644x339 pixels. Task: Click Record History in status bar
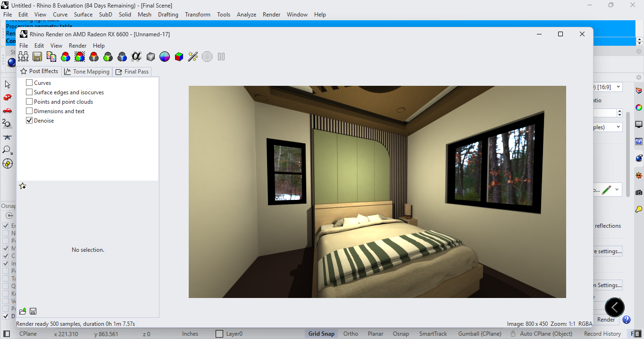602,334
